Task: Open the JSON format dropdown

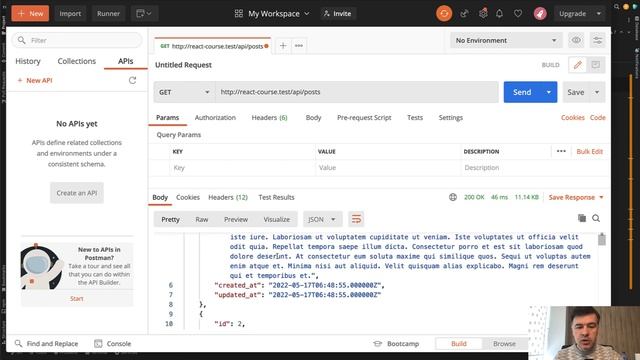Action: (322, 219)
